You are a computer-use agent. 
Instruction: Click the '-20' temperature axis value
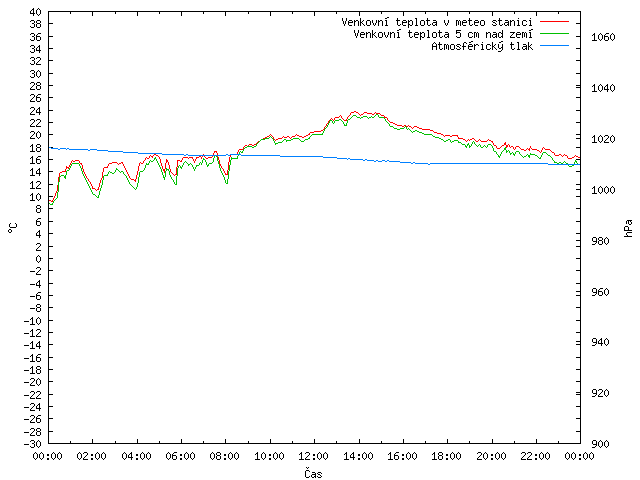[33, 382]
